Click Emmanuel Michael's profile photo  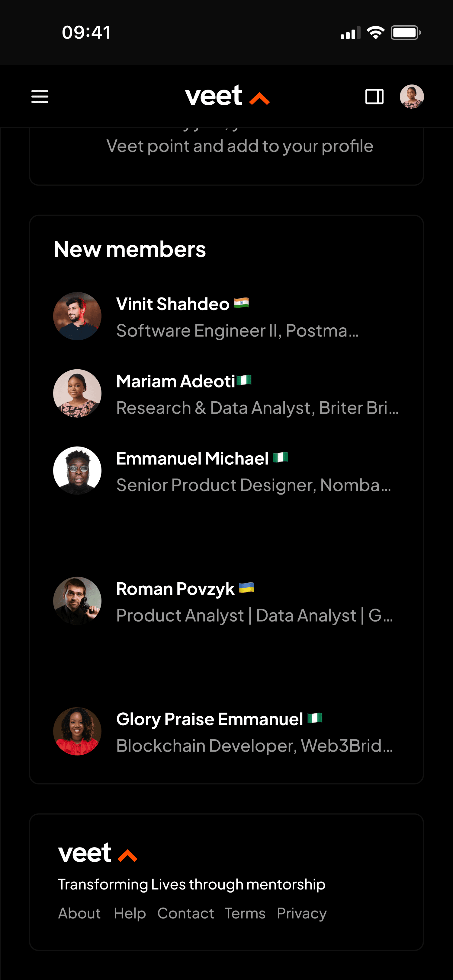pos(77,471)
